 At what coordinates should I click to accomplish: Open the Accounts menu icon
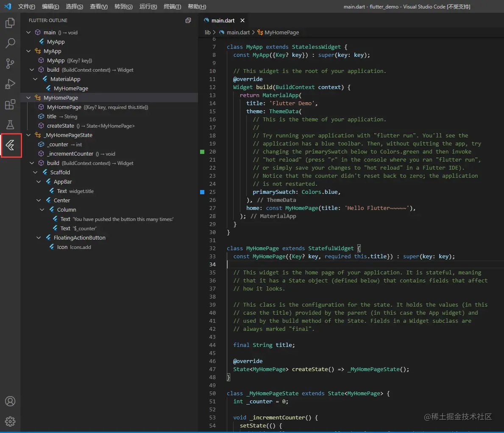(10, 401)
